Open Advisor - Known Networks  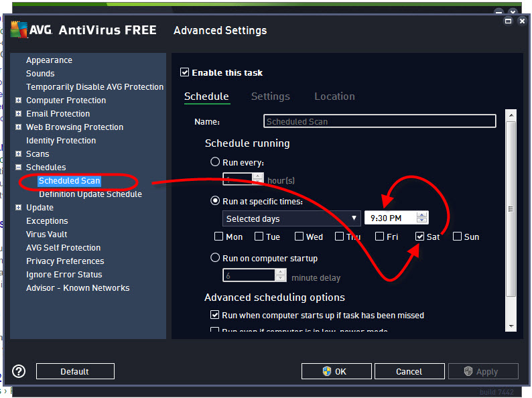click(x=78, y=287)
